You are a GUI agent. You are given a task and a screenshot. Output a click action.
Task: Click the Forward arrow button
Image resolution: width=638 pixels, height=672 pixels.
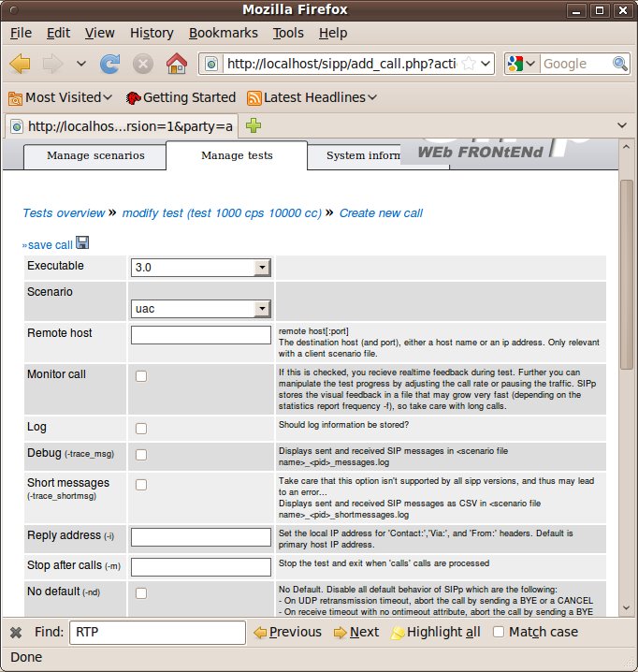click(52, 64)
